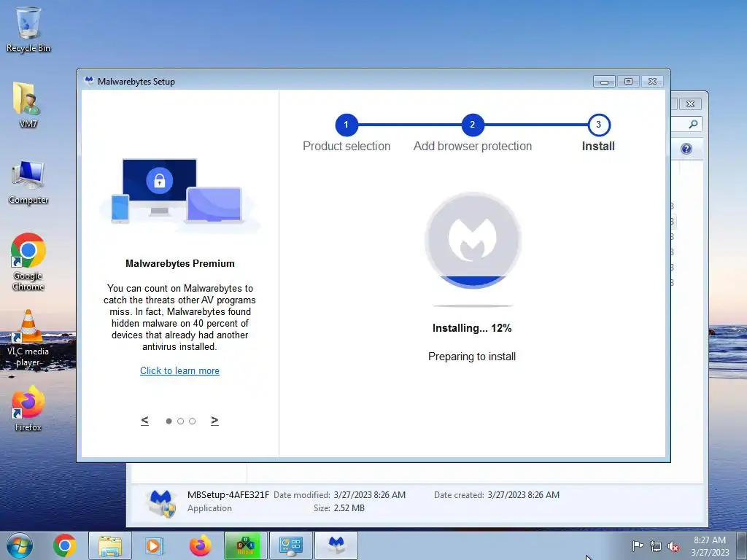Click step 1 Product selection circle
The width and height of the screenshot is (747, 560).
point(347,125)
